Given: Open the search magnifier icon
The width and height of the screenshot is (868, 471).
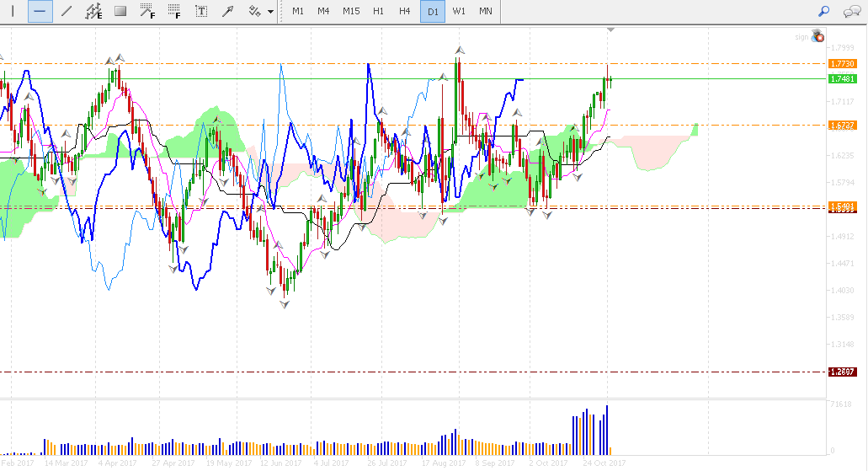Looking at the screenshot, I should point(824,11).
